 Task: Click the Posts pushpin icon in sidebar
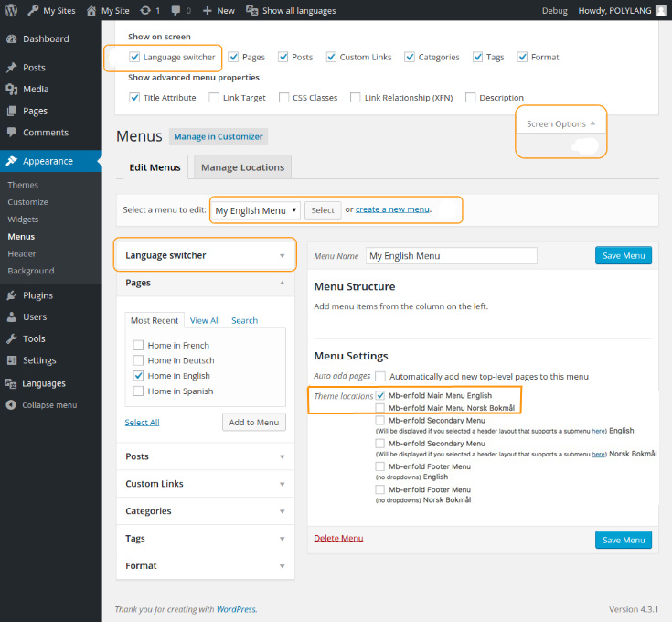tap(12, 68)
